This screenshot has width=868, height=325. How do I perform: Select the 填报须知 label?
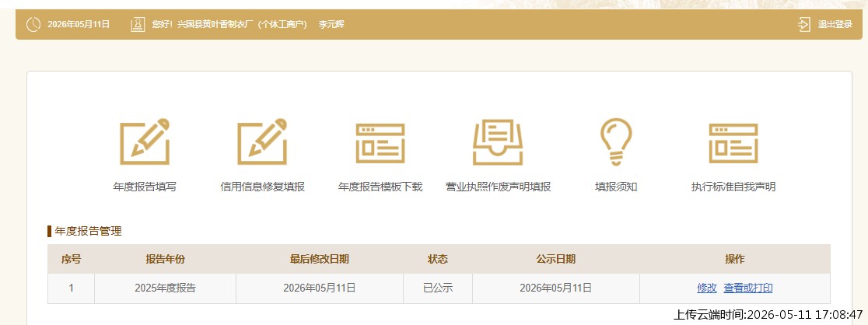(x=616, y=187)
